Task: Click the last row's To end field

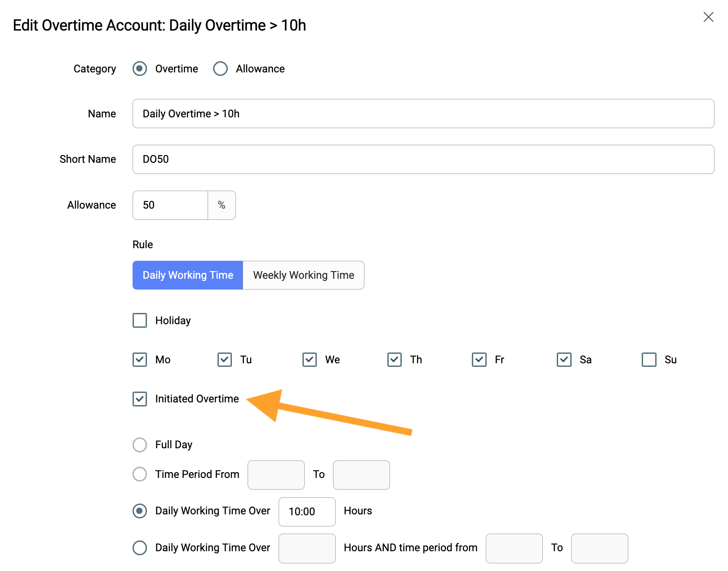Action: coord(599,549)
